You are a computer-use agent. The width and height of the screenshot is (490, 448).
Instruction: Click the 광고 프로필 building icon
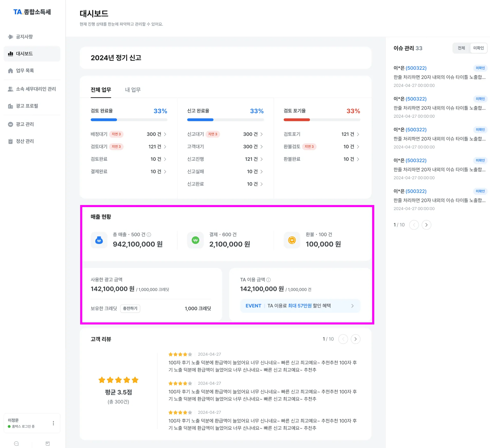point(11,106)
